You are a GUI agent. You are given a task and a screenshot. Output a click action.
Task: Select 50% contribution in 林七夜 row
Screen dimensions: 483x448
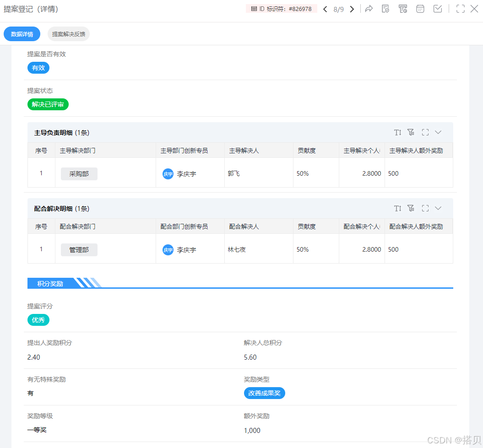point(316,249)
